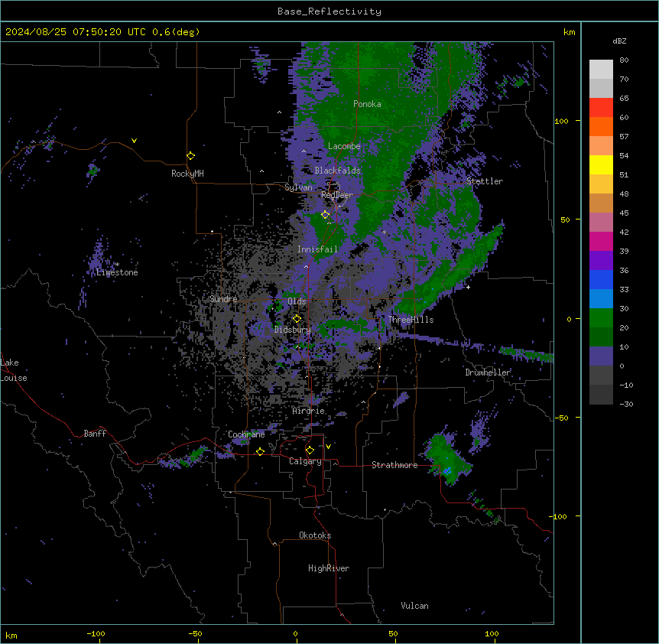659x644 pixels.
Task: Click the Sylvan label
Action: pos(298,187)
